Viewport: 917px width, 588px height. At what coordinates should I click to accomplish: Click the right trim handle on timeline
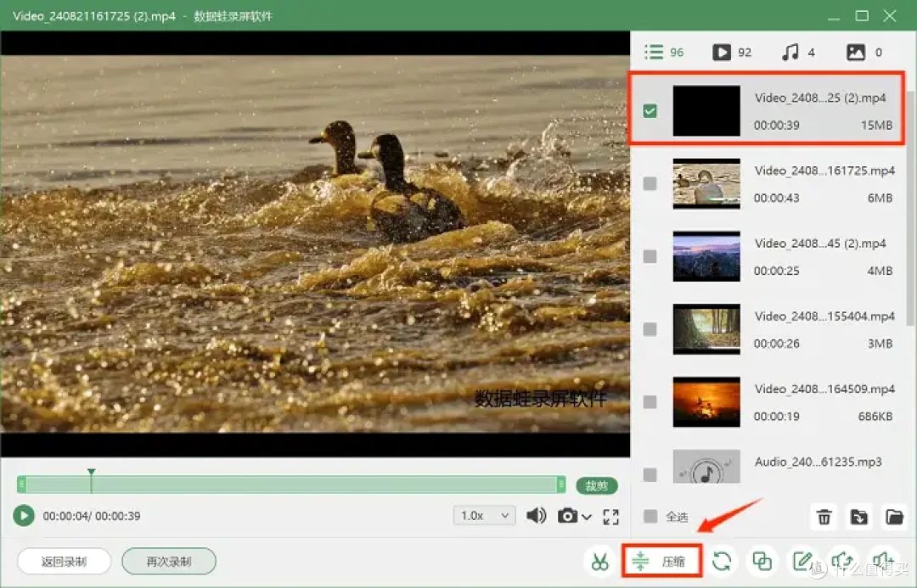click(561, 484)
